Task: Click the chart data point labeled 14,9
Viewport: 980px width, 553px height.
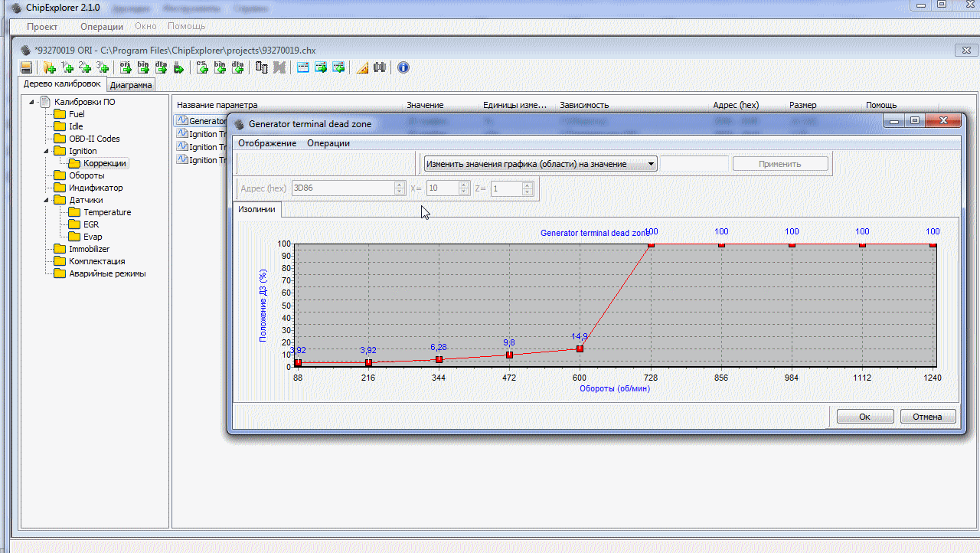Action: pos(580,348)
